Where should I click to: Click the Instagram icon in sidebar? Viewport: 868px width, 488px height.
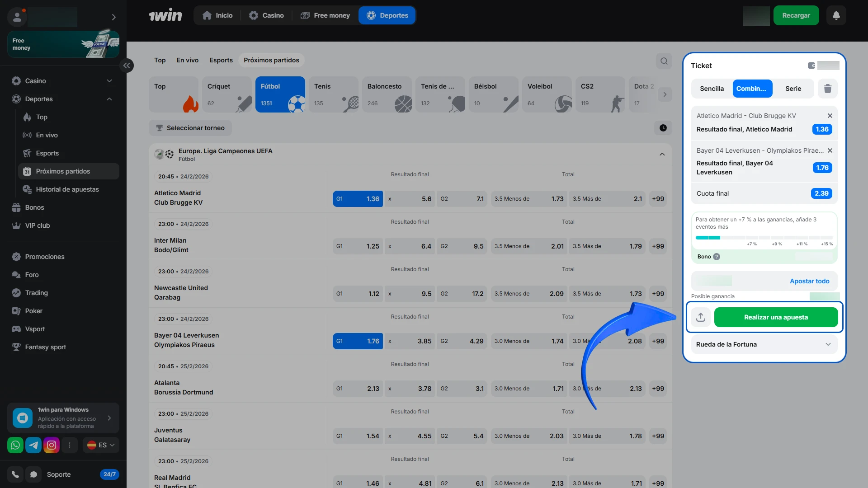click(52, 445)
